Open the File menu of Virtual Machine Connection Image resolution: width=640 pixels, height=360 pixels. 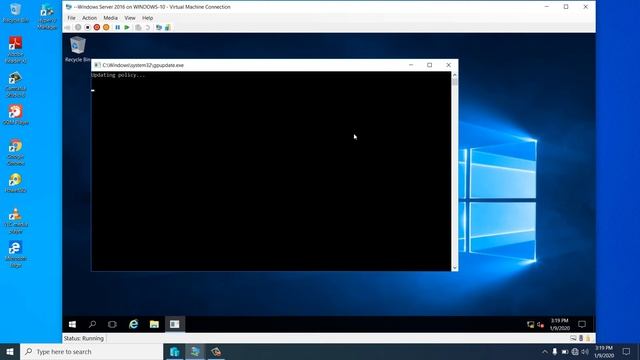pos(71,18)
